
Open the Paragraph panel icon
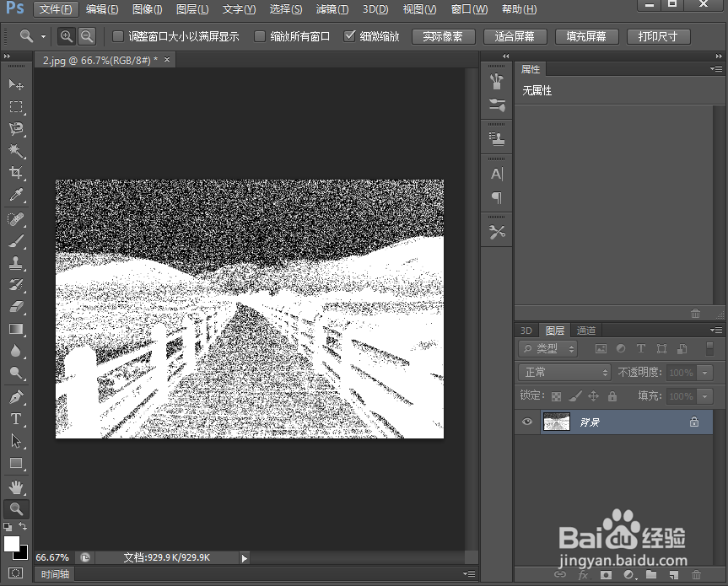pyautogui.click(x=497, y=198)
